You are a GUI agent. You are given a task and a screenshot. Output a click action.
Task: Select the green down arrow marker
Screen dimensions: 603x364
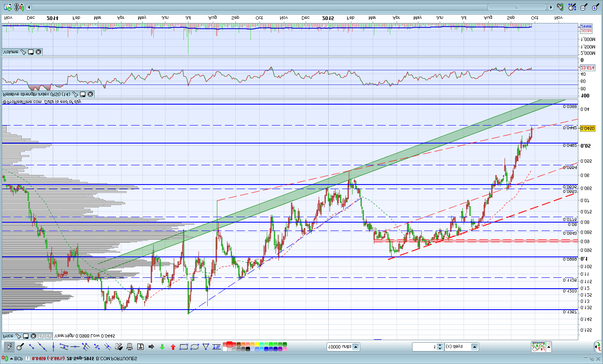[x=162, y=347]
